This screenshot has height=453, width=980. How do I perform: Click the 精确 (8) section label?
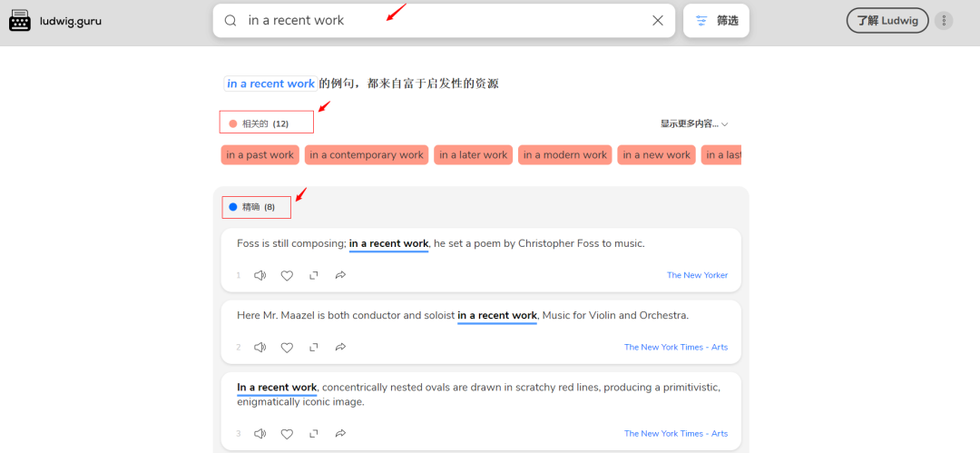252,207
